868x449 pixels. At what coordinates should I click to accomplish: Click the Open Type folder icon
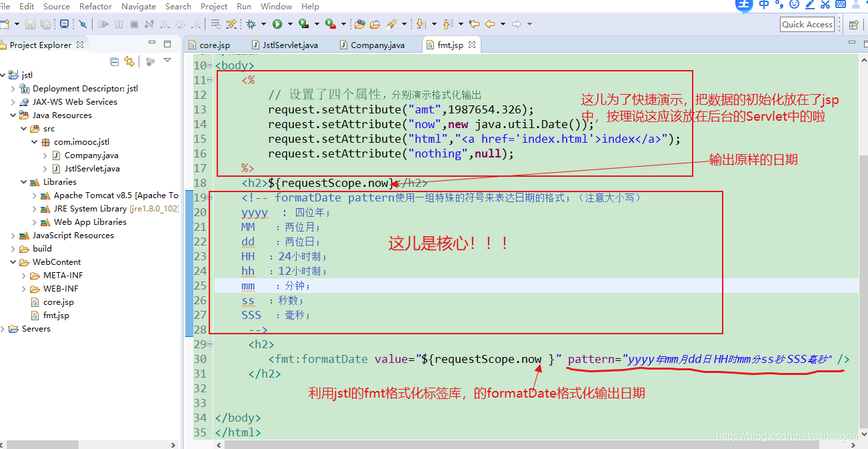[359, 24]
